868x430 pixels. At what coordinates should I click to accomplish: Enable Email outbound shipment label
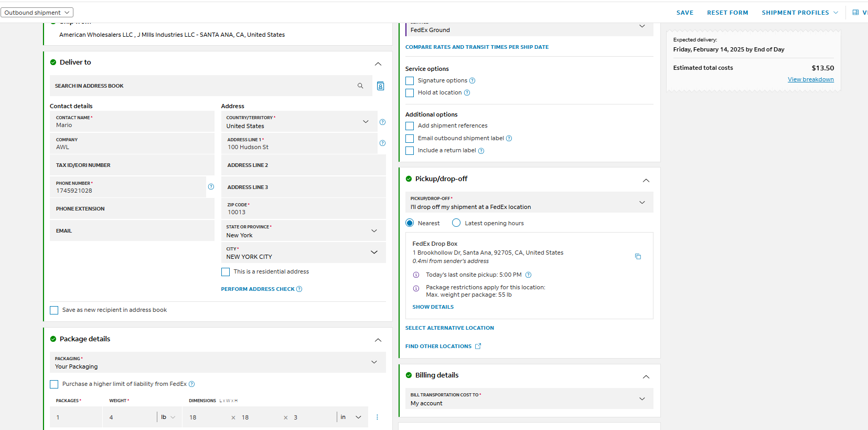pos(410,139)
